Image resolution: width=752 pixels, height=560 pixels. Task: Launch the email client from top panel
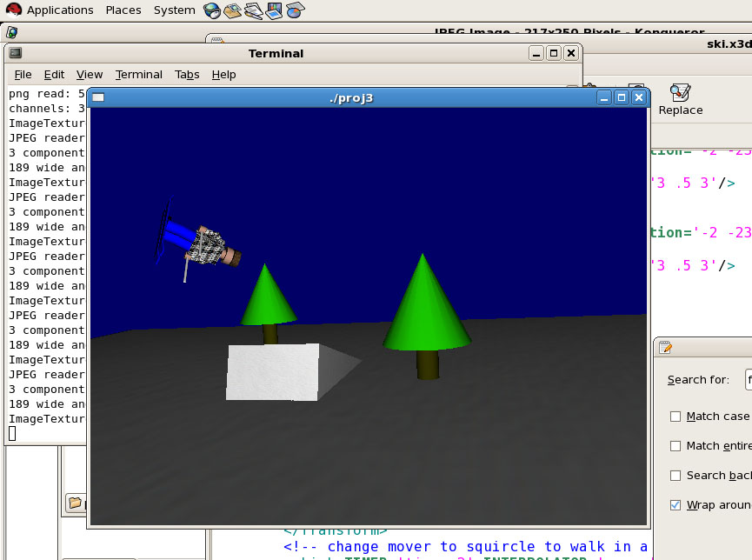coord(232,10)
